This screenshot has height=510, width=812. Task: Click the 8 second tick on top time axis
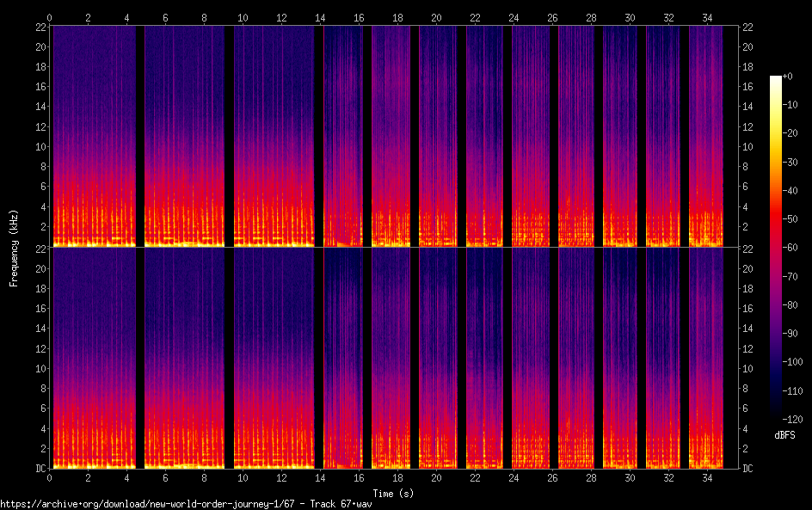(x=204, y=16)
